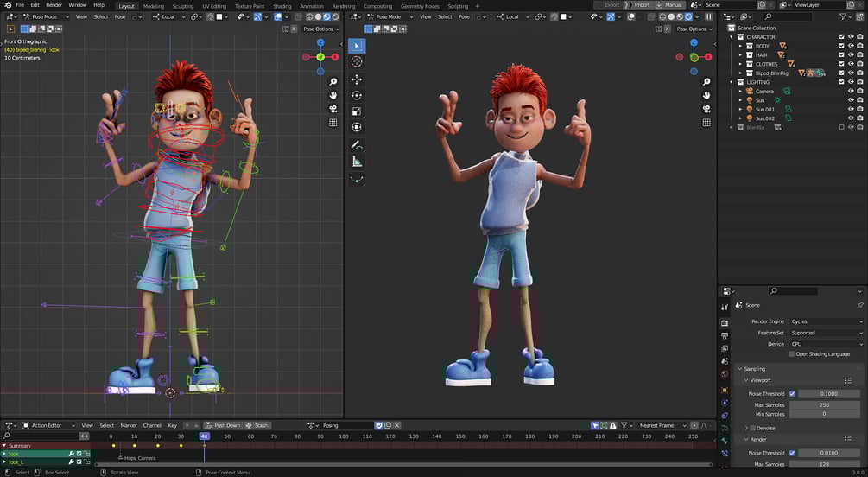
Task: Click the Stash button
Action: [x=257, y=425]
